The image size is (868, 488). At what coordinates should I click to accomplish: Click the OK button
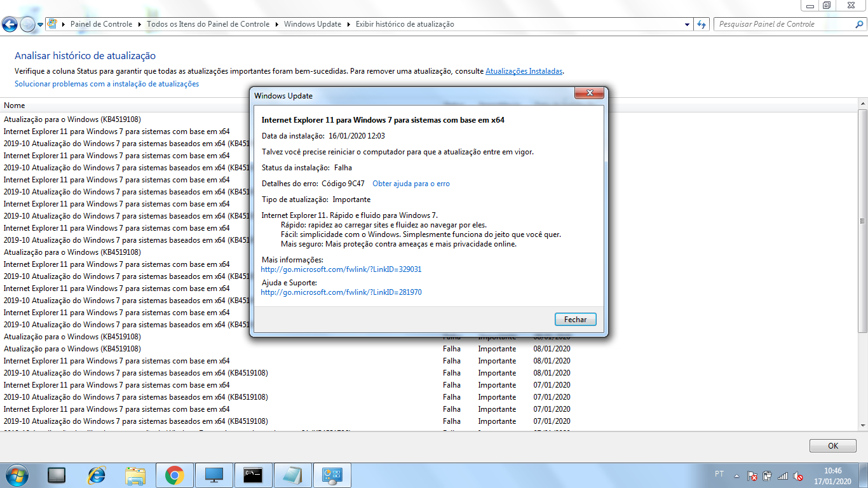click(833, 446)
